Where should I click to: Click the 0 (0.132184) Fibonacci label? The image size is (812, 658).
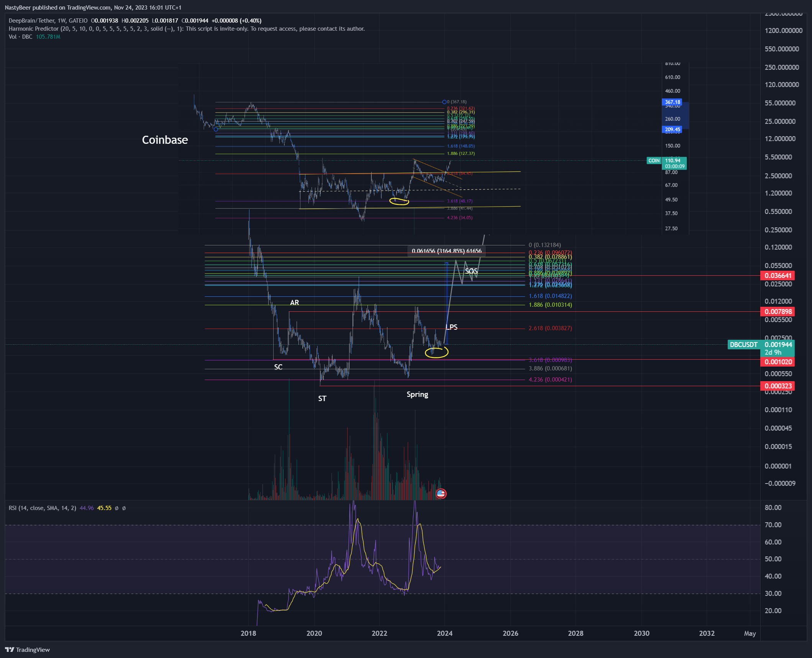coord(545,245)
